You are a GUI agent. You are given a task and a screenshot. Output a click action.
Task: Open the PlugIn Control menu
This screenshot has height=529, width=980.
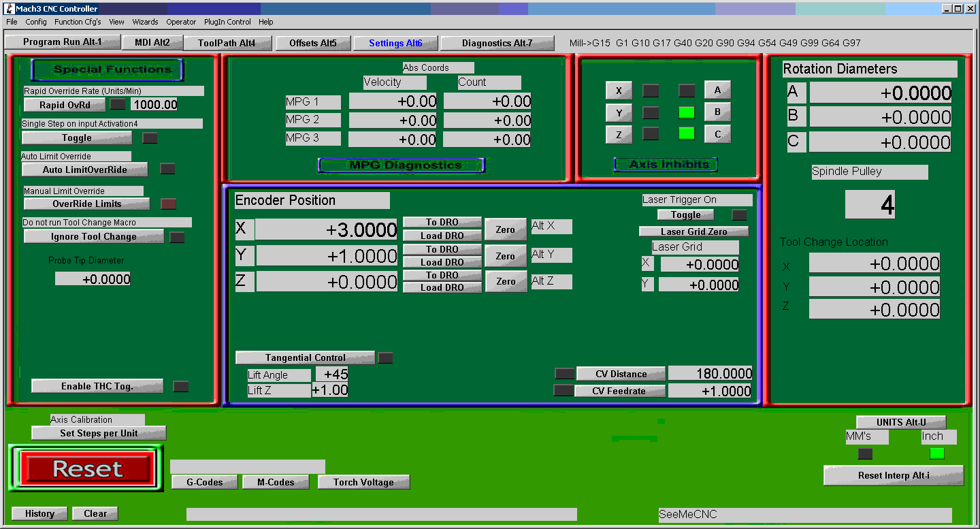pos(227,22)
